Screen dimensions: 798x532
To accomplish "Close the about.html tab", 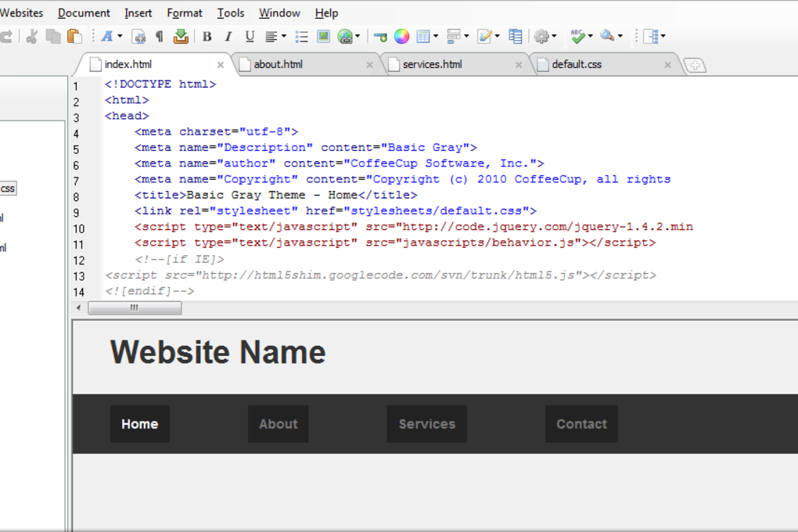I will pyautogui.click(x=369, y=65).
